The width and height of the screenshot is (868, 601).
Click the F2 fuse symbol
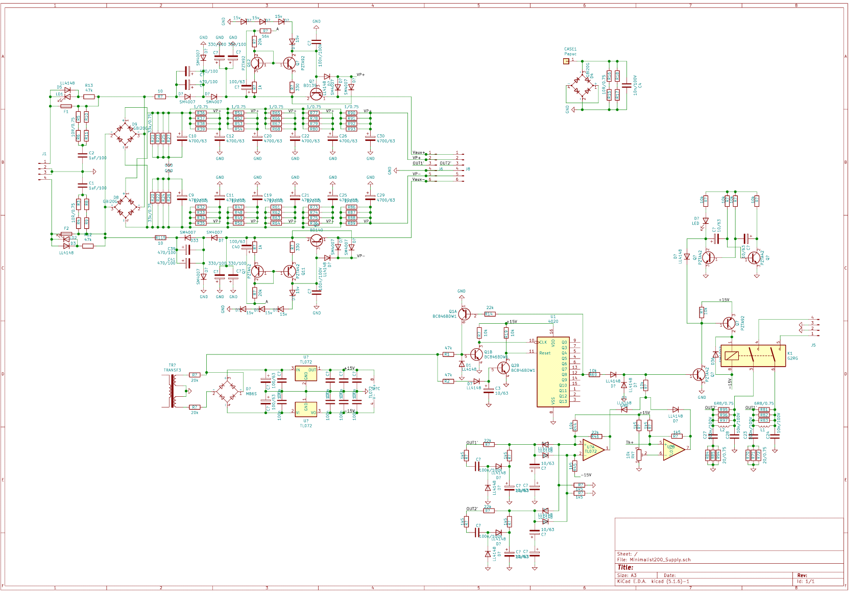pyautogui.click(x=66, y=234)
